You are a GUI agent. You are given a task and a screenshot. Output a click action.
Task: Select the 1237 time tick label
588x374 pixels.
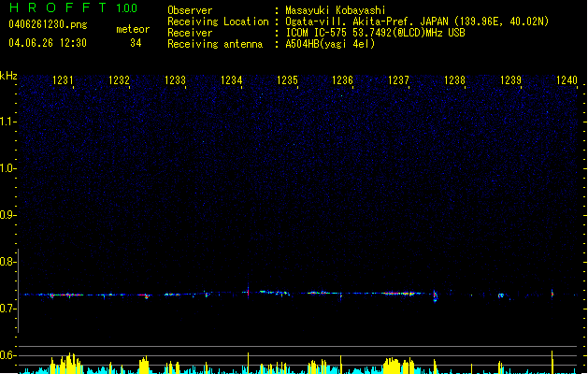point(398,80)
